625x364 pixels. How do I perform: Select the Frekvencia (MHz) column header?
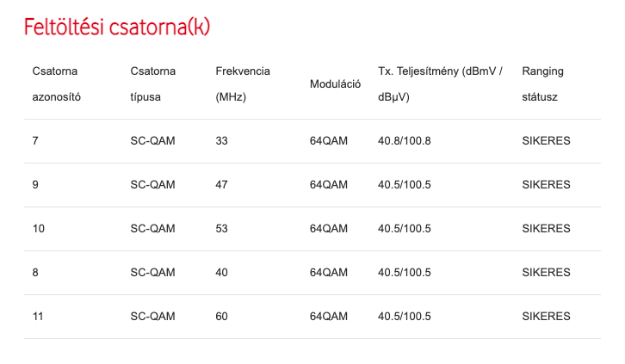pyautogui.click(x=243, y=84)
